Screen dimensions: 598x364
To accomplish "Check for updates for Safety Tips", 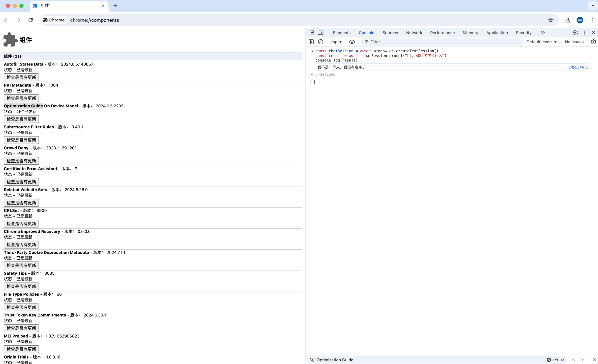I will coord(21,286).
